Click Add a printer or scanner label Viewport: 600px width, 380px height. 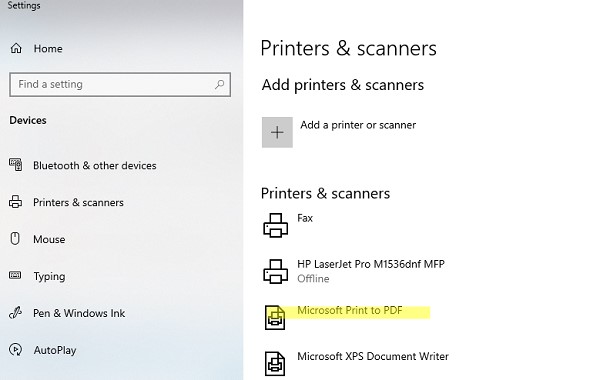click(x=358, y=125)
